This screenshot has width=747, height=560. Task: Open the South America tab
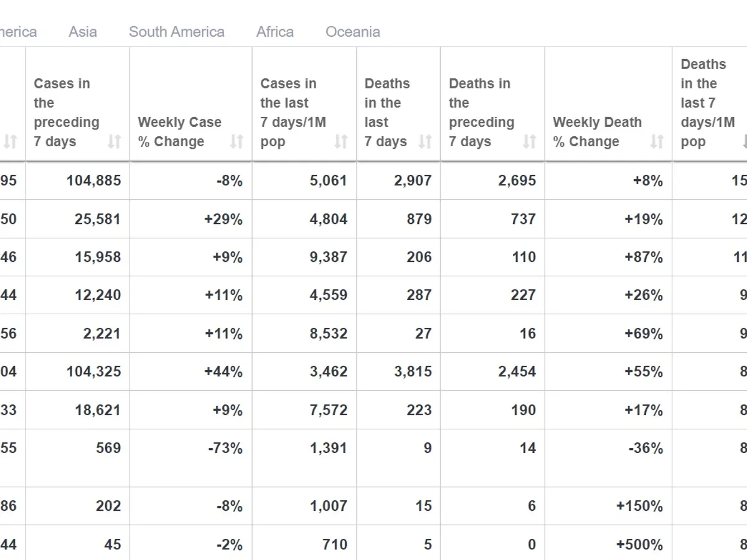click(177, 32)
